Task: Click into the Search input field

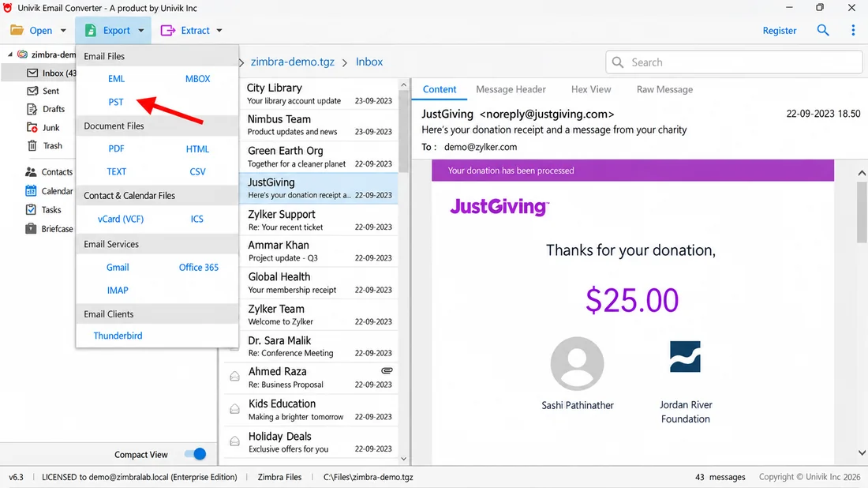Action: (x=734, y=62)
